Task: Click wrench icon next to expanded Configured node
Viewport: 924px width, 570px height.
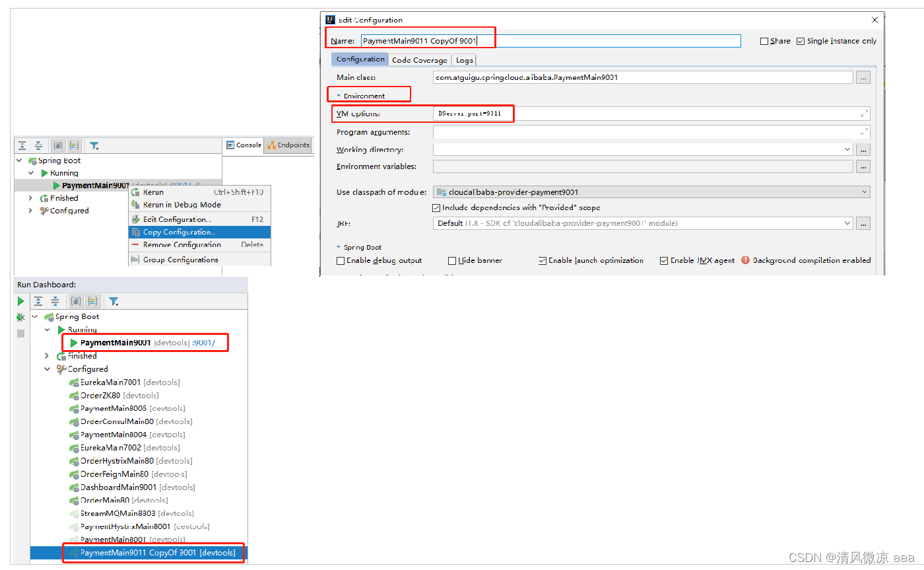Action: pos(61,369)
